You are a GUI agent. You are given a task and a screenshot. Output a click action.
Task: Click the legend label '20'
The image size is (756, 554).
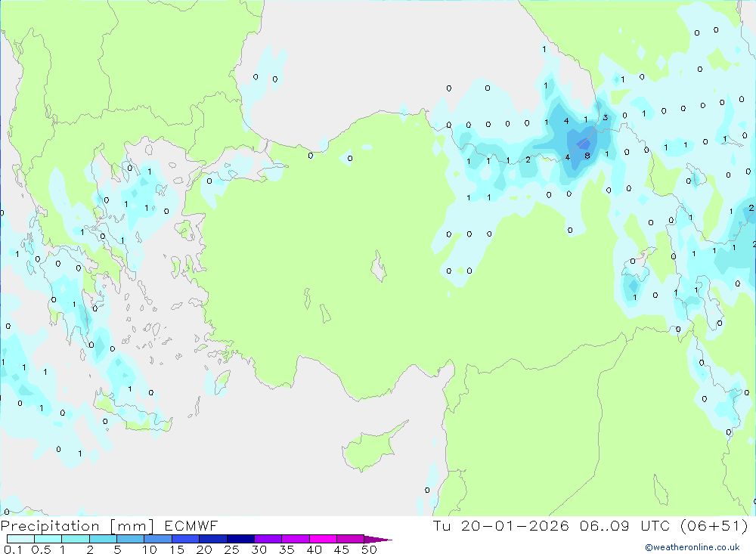(204, 549)
